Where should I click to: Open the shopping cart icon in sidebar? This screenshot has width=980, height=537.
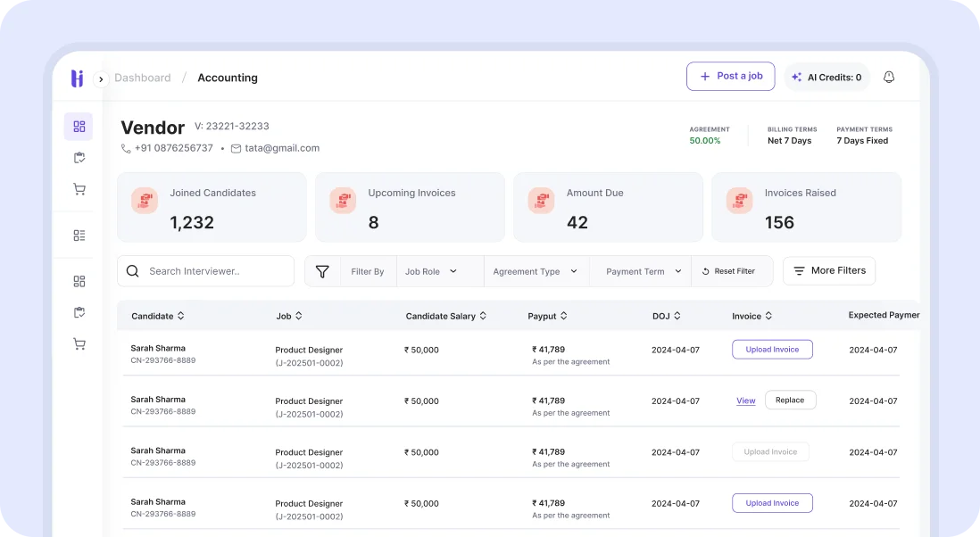79,189
